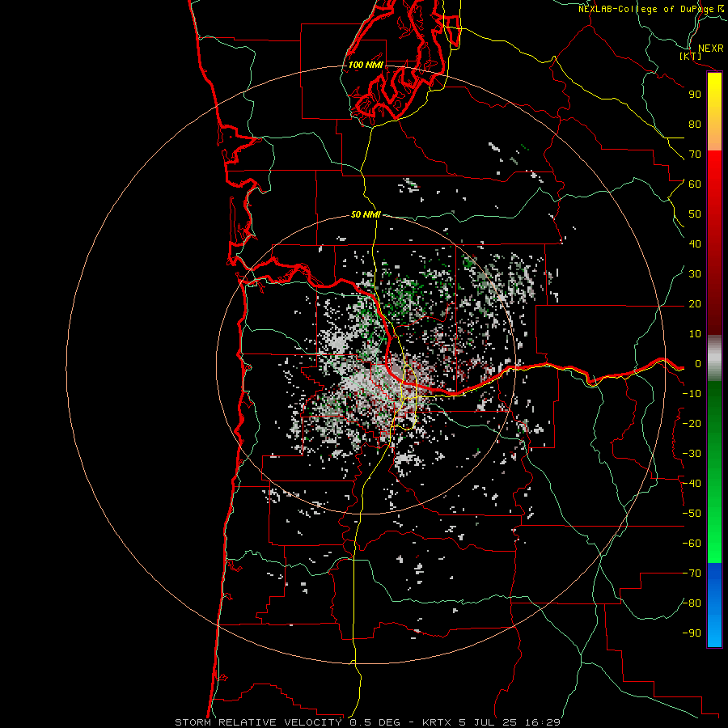Image resolution: width=728 pixels, height=728 pixels.
Task: Click the yellow top segment of color bar
Action: click(x=714, y=112)
